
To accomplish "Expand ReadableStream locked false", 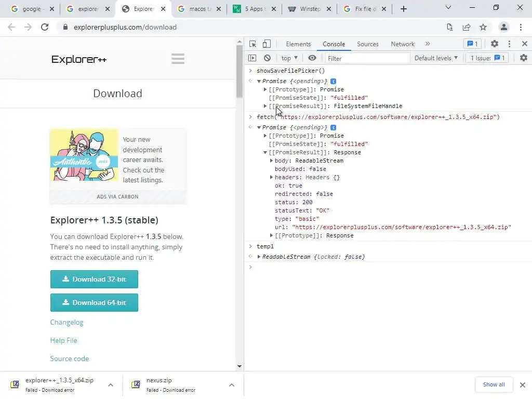I will 259,257.
